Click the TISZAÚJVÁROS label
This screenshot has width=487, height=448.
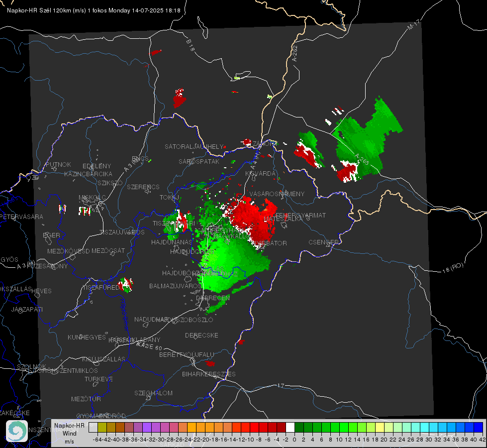coord(122,232)
